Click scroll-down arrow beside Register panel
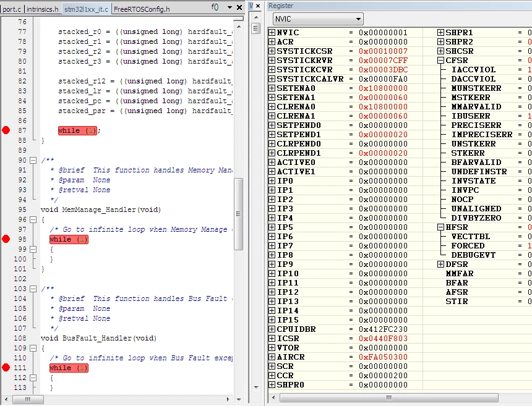The height and width of the screenshot is (406, 532). pyautogui.click(x=256, y=387)
